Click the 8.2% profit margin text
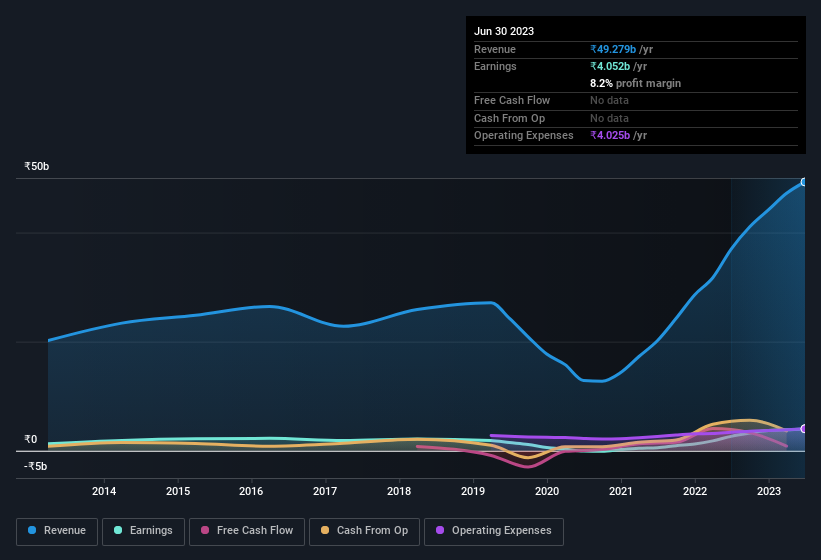This screenshot has width=821, height=560. coord(636,83)
